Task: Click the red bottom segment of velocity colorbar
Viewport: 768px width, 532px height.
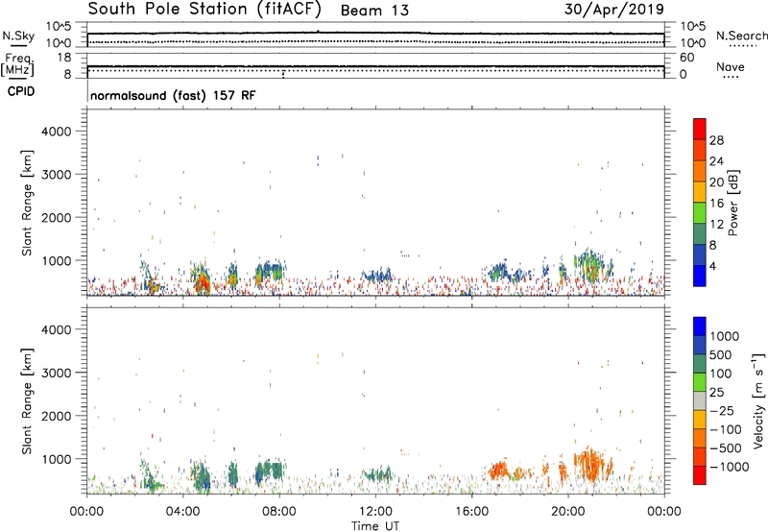Action: (700, 475)
